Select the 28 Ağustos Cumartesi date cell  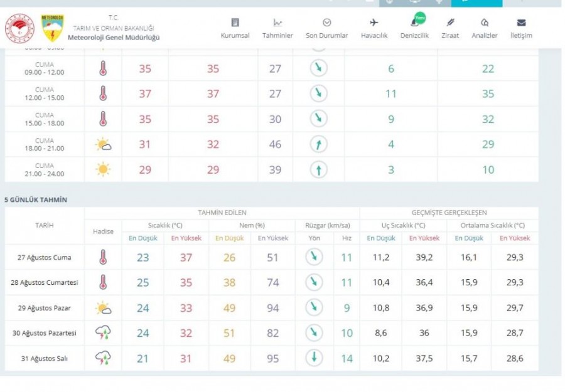pos(45,283)
